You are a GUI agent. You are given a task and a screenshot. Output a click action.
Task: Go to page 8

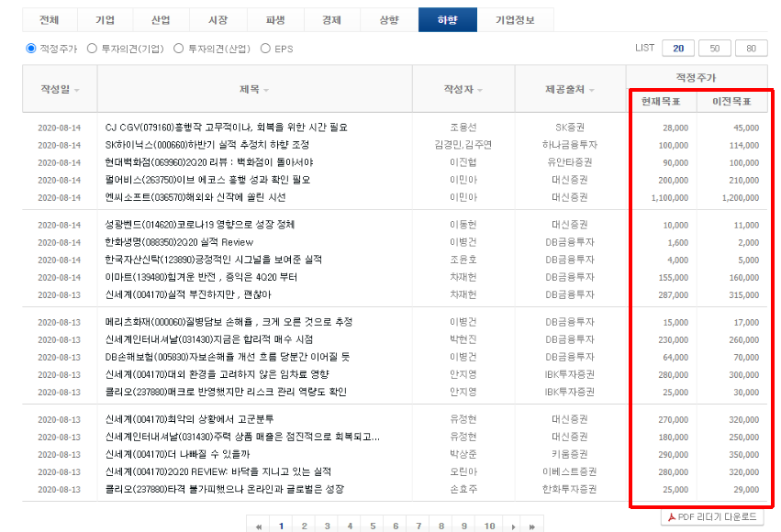point(441,526)
